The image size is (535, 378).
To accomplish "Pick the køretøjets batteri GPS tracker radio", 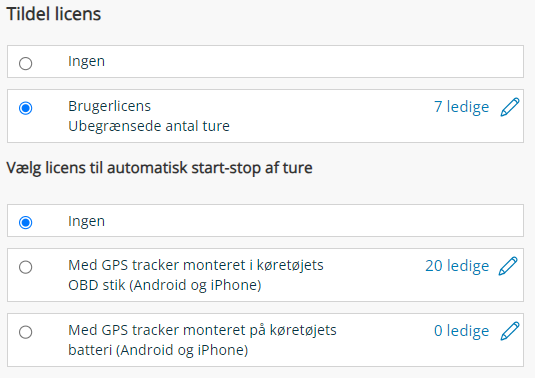I will tap(26, 332).
